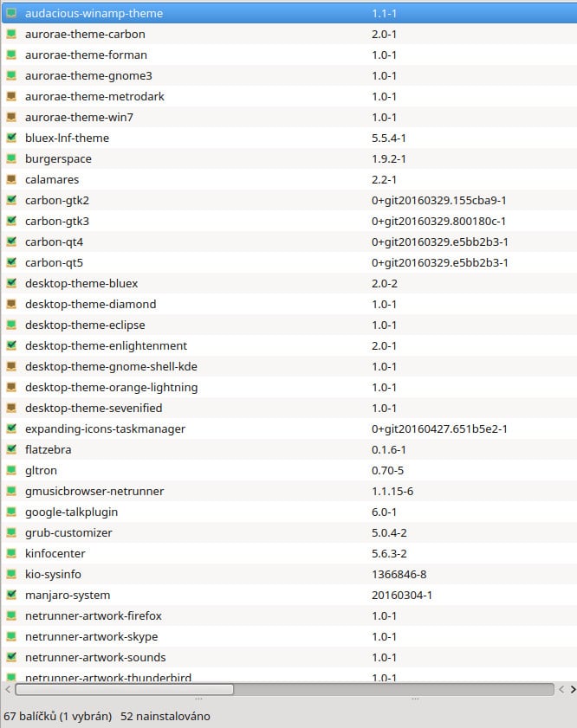
Task: Select the burgerspace package name
Action: coord(58,158)
